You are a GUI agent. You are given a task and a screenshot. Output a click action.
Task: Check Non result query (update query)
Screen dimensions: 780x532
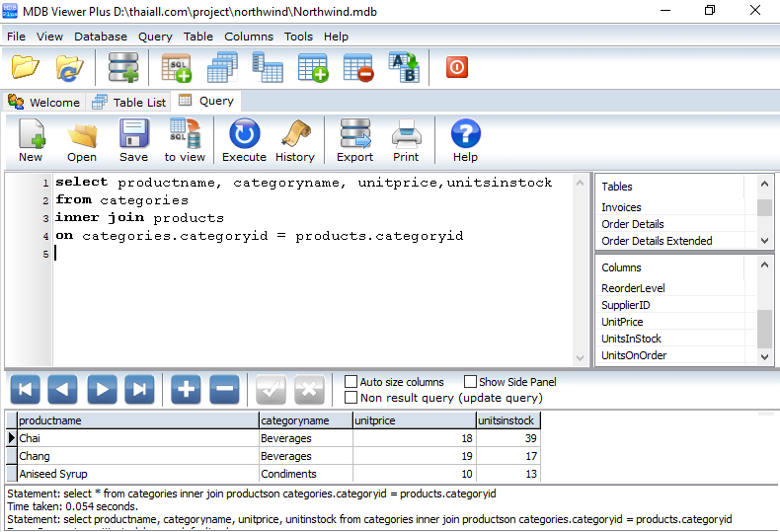pos(351,398)
